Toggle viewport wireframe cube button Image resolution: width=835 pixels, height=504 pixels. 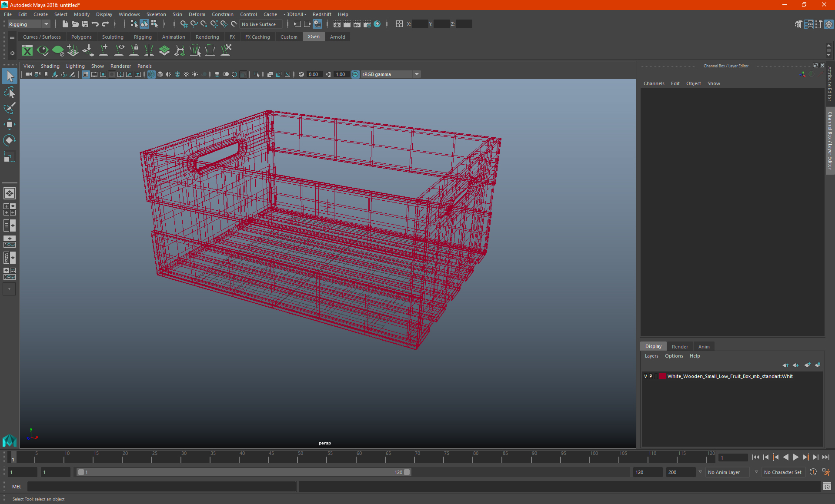151,74
